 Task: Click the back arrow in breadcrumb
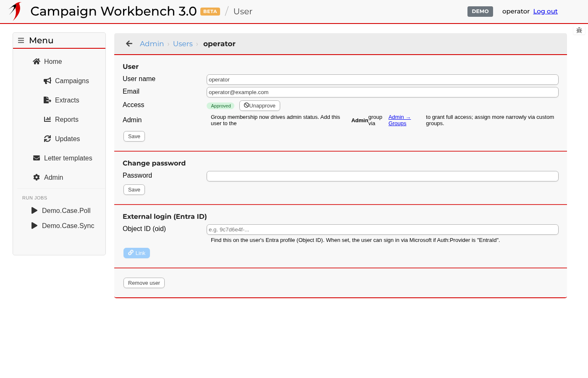tap(129, 44)
